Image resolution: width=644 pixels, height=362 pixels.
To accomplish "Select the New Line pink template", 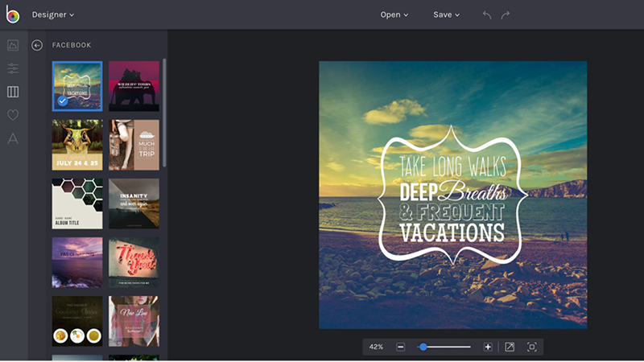I will [134, 321].
